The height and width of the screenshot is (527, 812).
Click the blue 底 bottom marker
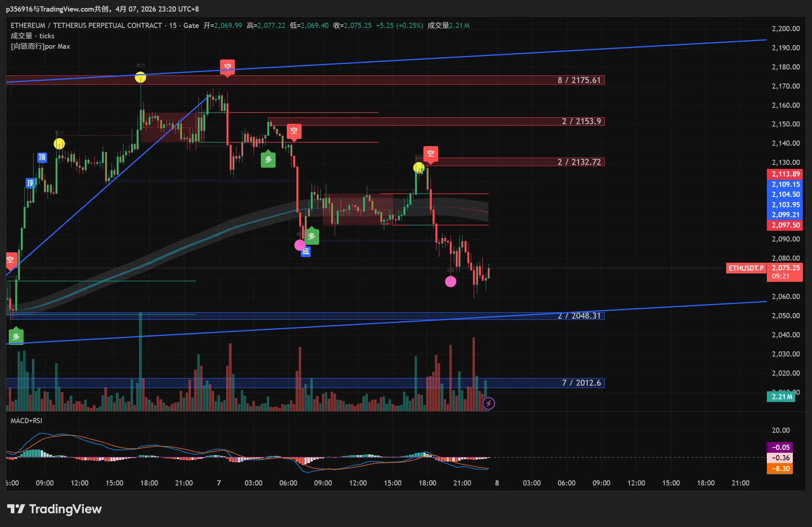[x=306, y=252]
